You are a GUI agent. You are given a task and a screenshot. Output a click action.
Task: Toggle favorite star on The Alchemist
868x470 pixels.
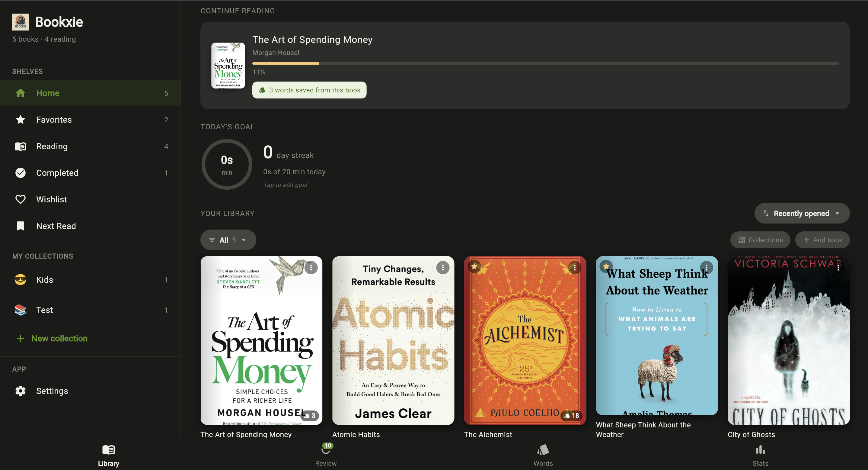(474, 266)
